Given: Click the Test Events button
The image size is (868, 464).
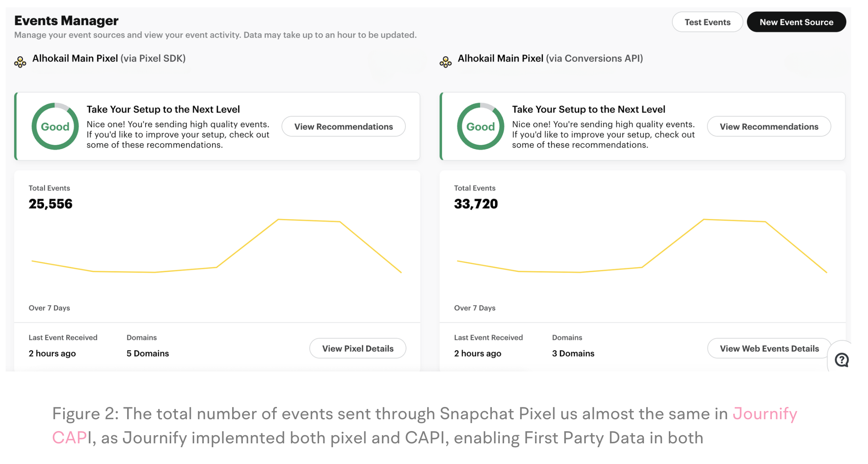Looking at the screenshot, I should tap(707, 22).
